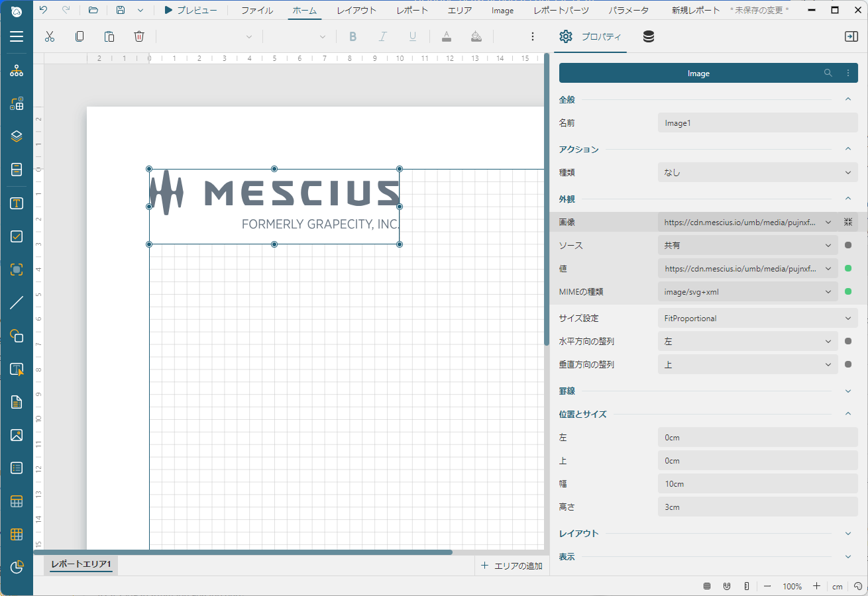Click the Undo arrow icon
868x596 pixels.
point(43,10)
